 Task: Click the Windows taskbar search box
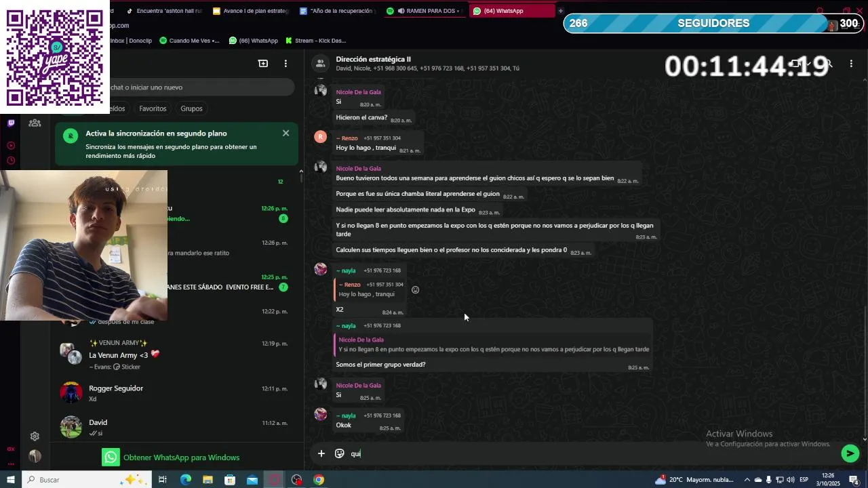click(x=86, y=480)
